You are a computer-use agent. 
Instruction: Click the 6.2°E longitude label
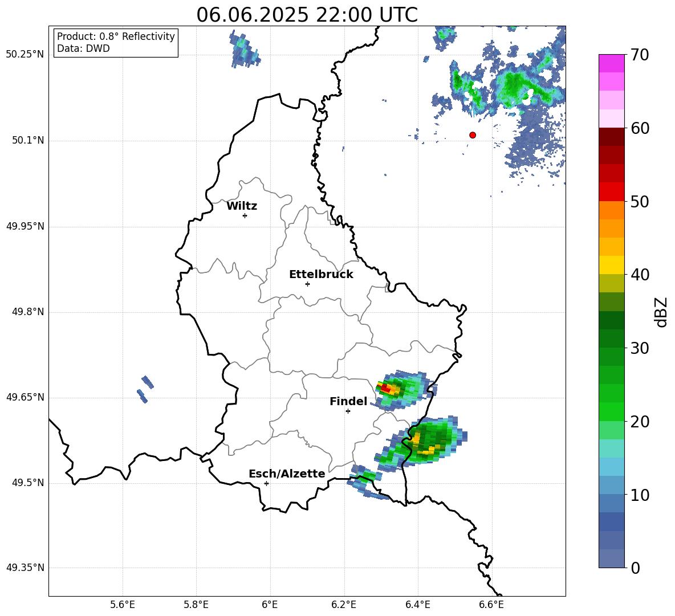pyautogui.click(x=344, y=605)
